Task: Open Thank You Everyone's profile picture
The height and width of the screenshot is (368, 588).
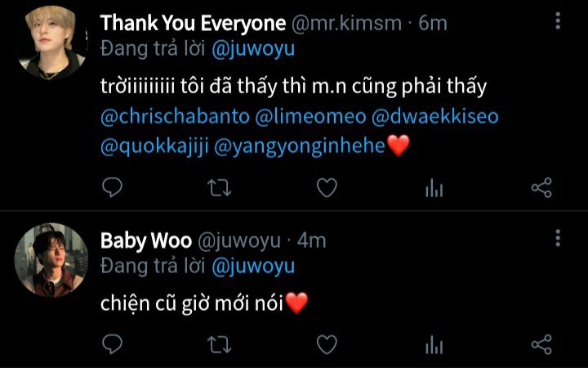Action: tap(51, 43)
